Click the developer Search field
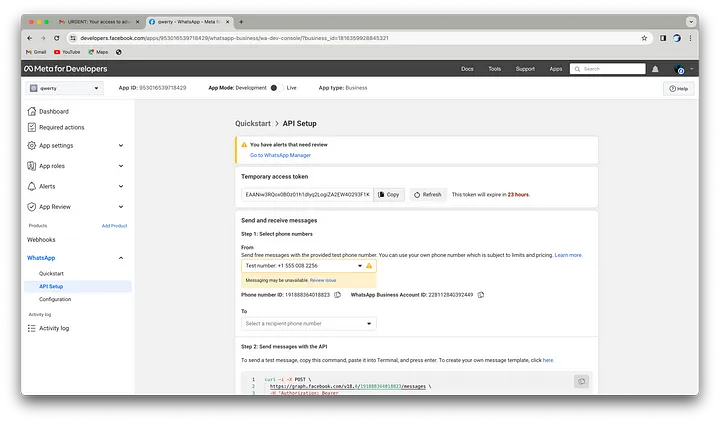This screenshot has width=720, height=423. point(608,69)
